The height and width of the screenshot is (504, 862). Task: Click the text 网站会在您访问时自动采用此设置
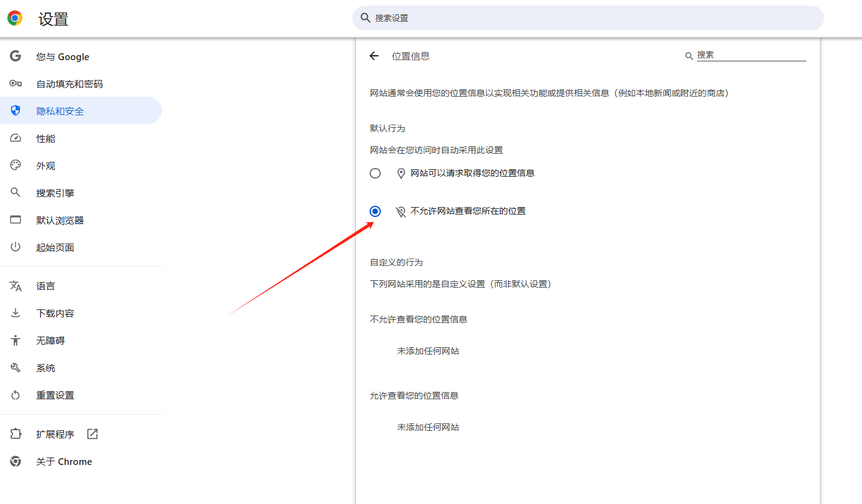tap(437, 150)
